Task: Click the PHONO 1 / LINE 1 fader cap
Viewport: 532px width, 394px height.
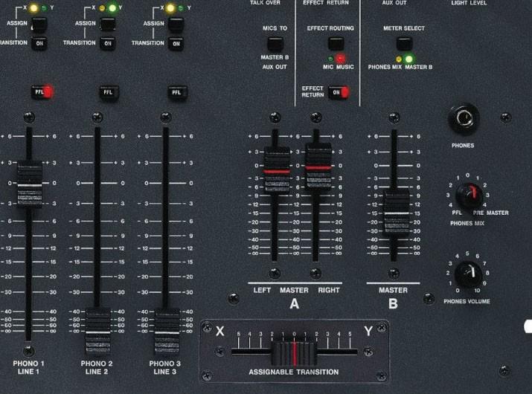Action: click(30, 184)
